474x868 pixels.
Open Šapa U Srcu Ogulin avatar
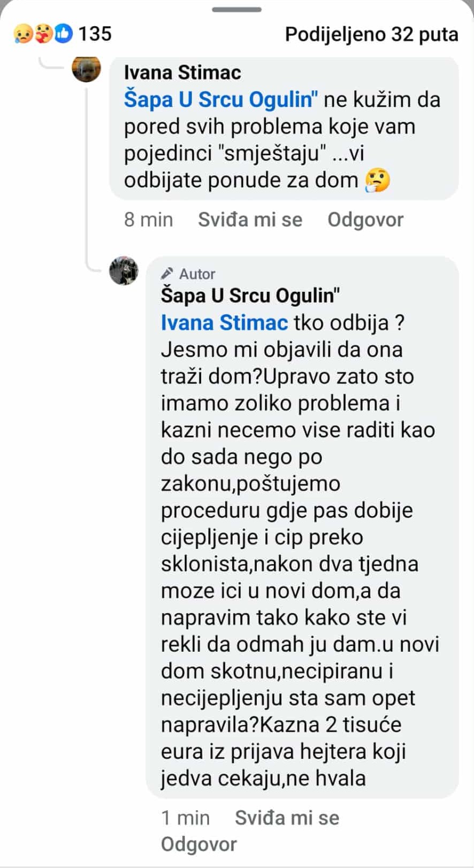pos(124,270)
